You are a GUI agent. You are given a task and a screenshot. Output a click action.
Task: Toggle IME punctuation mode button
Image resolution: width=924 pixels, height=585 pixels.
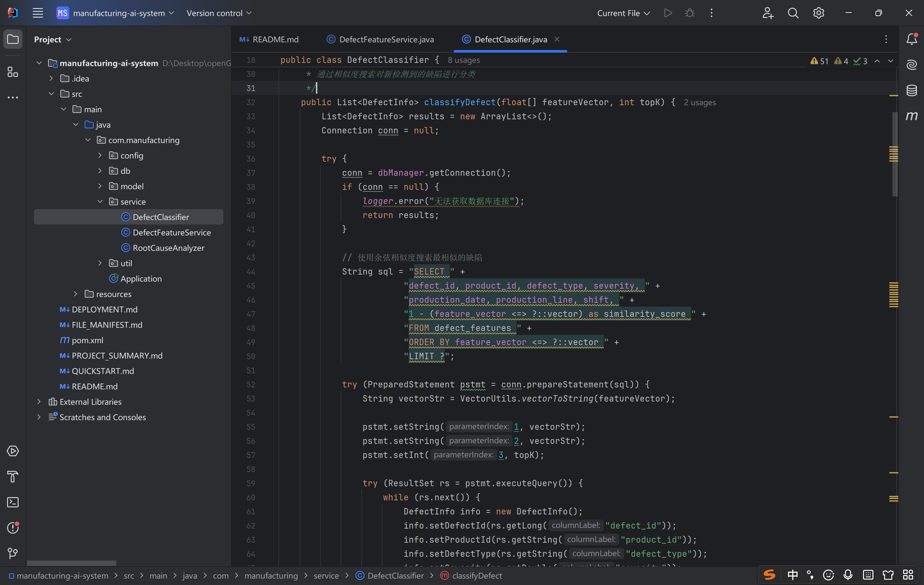click(810, 575)
